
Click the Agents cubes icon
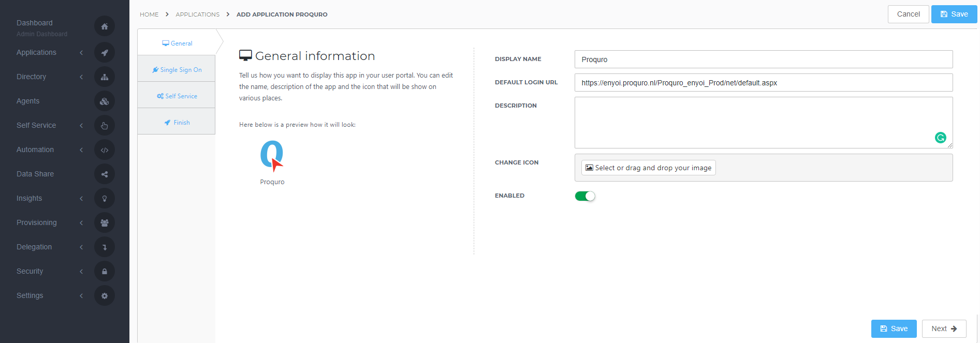tap(105, 101)
